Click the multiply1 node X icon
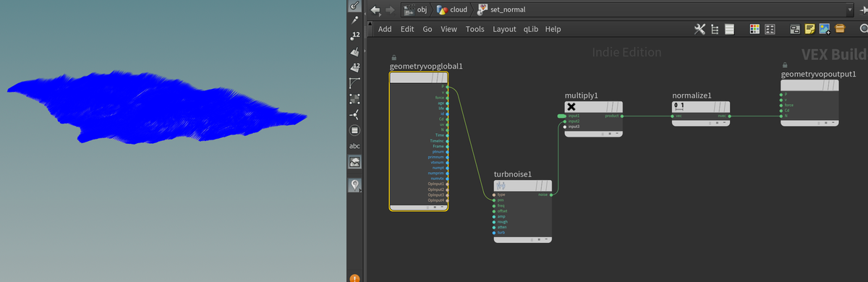Viewport: 868px width, 282px height. click(x=572, y=107)
